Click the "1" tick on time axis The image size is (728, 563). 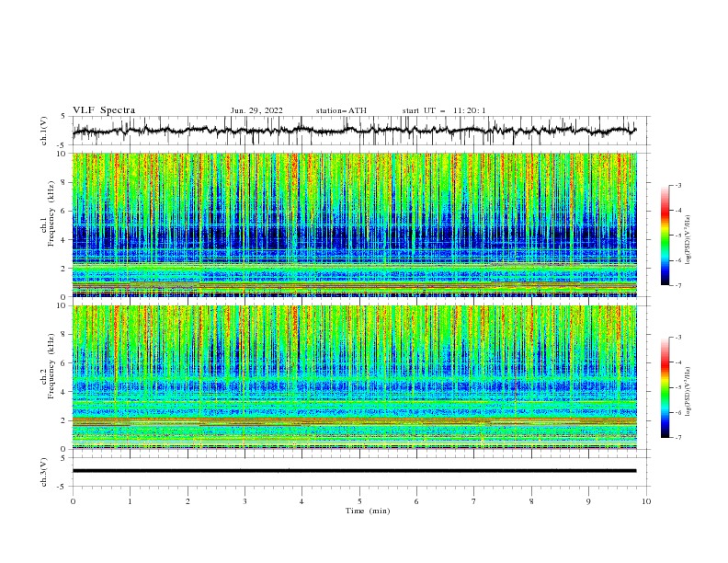click(x=130, y=501)
